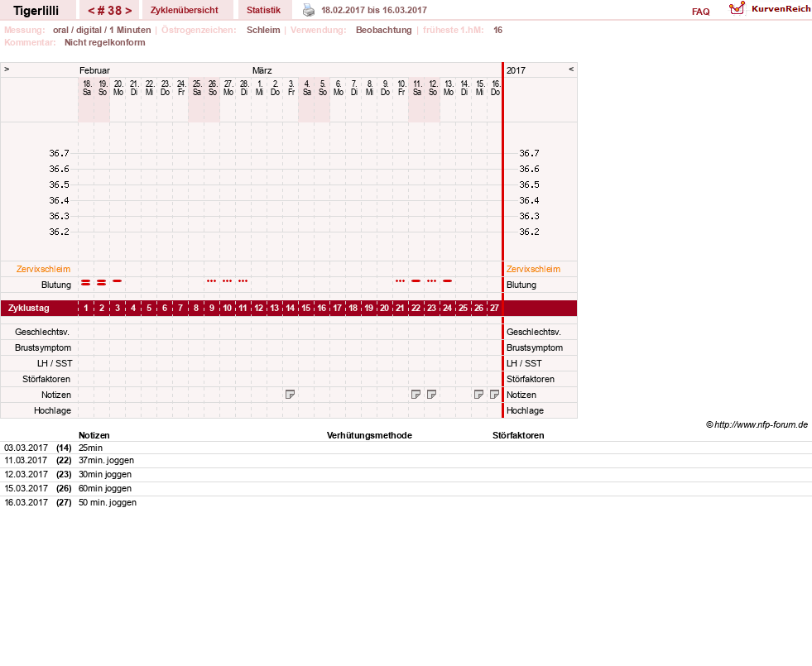This screenshot has width=812, height=666.
Task: Click the date header 11. Sa
Action: click(417, 88)
